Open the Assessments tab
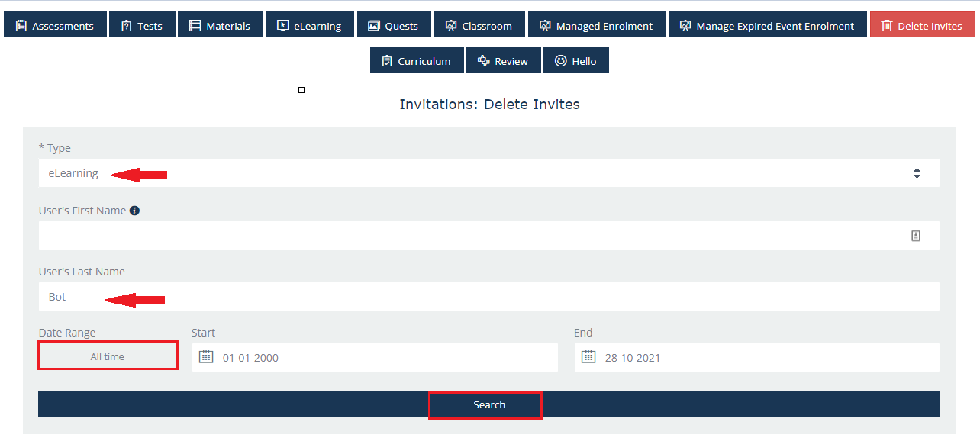The width and height of the screenshot is (980, 435). pyautogui.click(x=54, y=25)
